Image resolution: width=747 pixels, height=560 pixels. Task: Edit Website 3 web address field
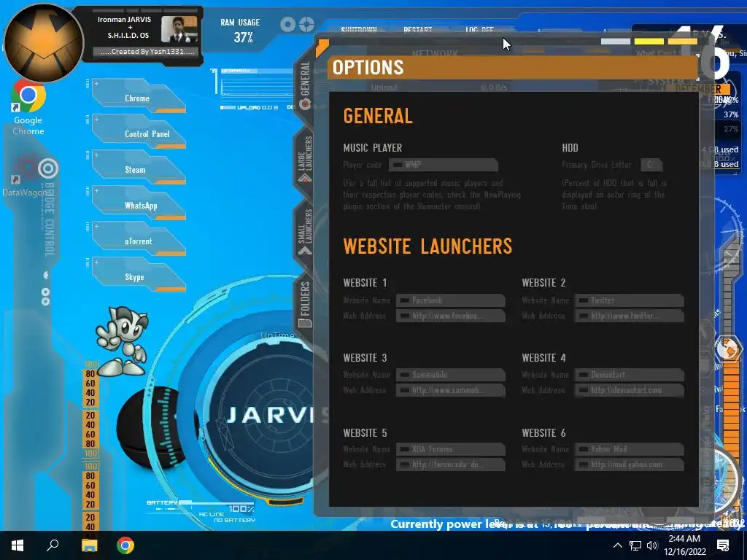451,390
